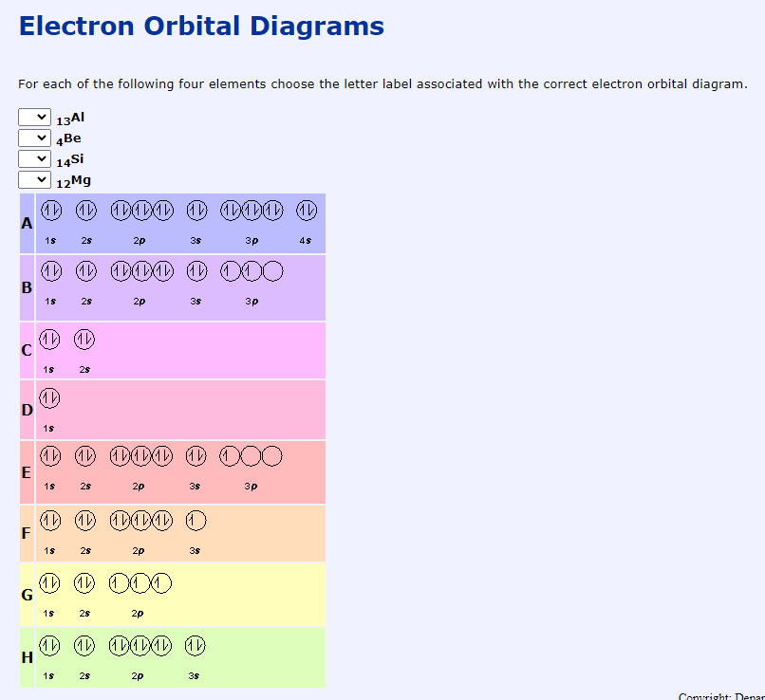Open the answer dropdown for 13Al

click(34, 117)
